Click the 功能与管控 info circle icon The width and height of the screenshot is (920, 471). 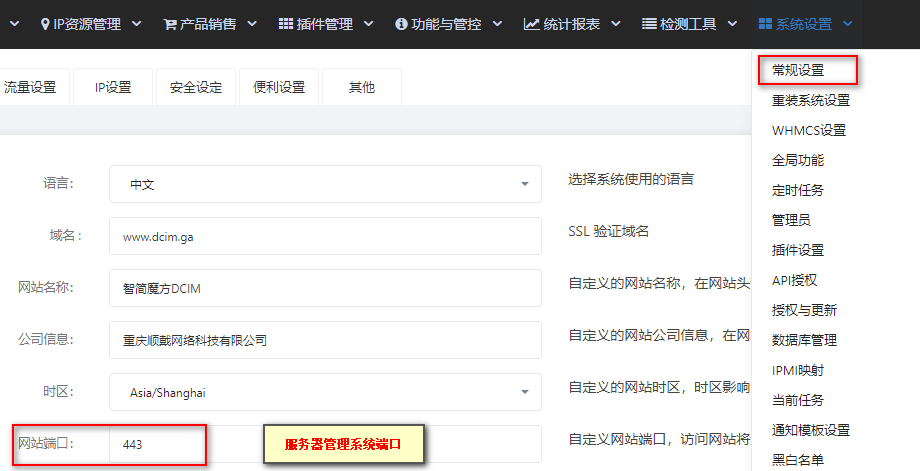(x=401, y=24)
